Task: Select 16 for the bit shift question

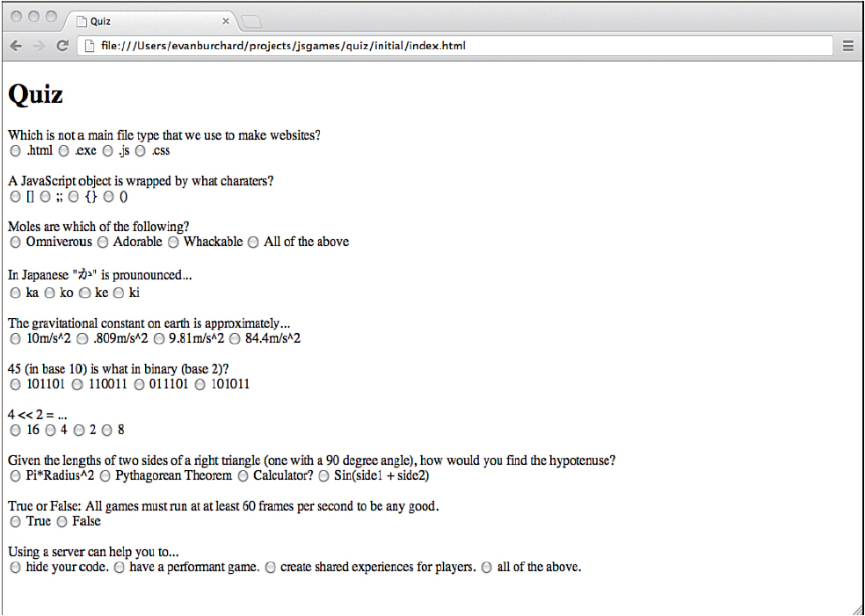Action: [x=16, y=431]
